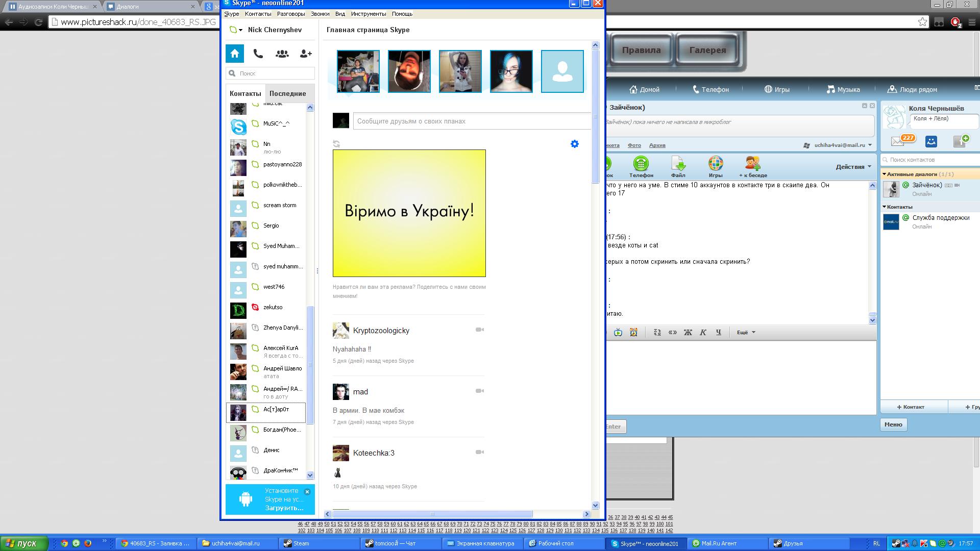The width and height of the screenshot is (980, 551).
Task: Toggle bold Ж formatting button
Action: 688,333
